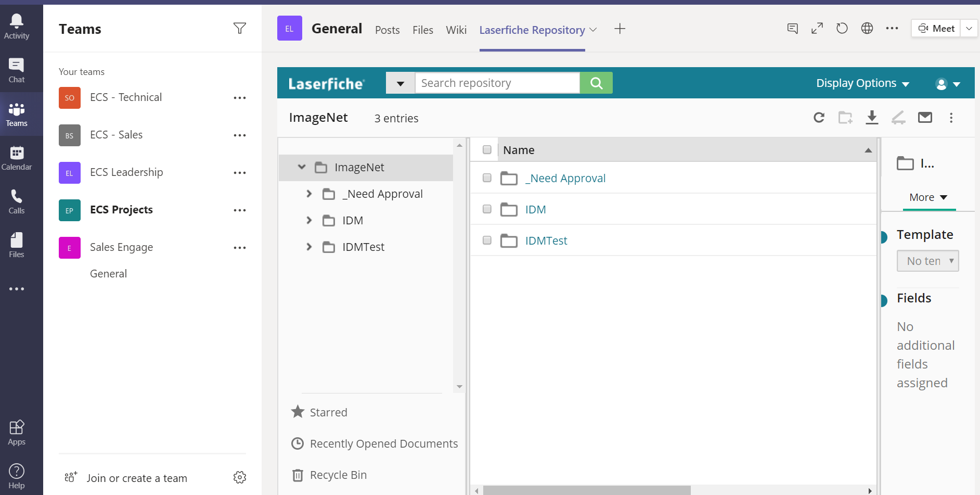The height and width of the screenshot is (495, 980).
Task: Open the Apps store
Action: coord(17,433)
